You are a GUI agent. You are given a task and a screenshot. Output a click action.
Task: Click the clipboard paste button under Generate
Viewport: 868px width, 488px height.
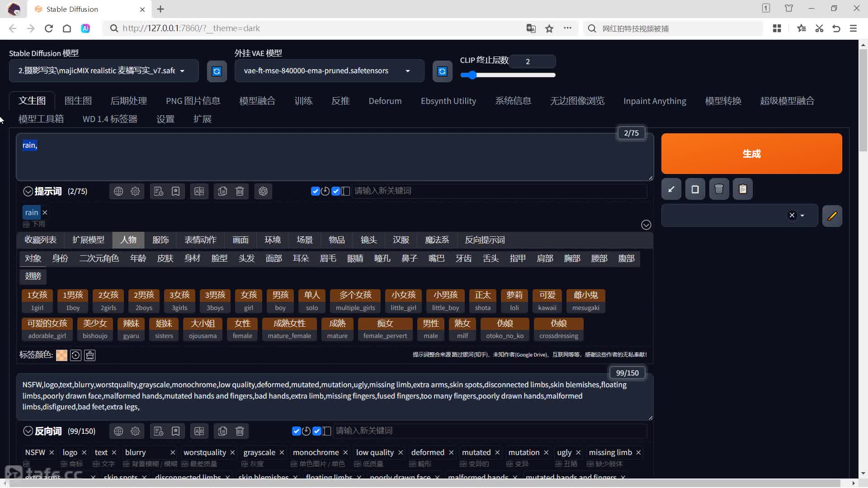[743, 189]
